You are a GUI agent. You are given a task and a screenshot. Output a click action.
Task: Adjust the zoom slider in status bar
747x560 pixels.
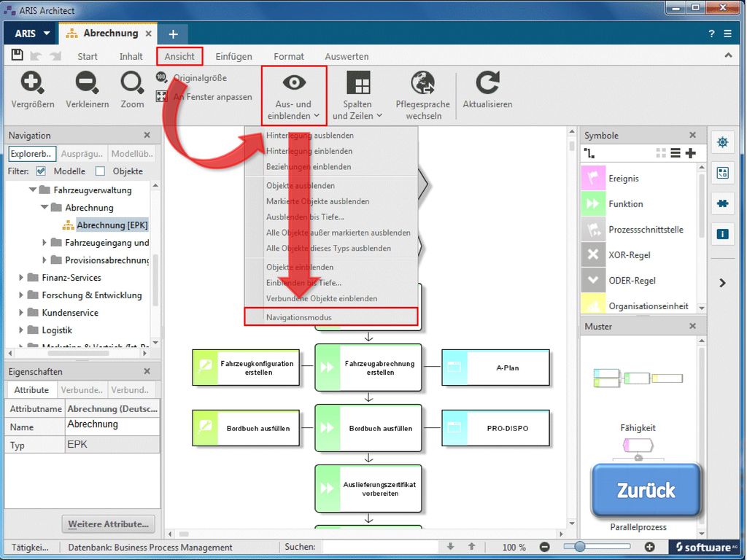[579, 547]
